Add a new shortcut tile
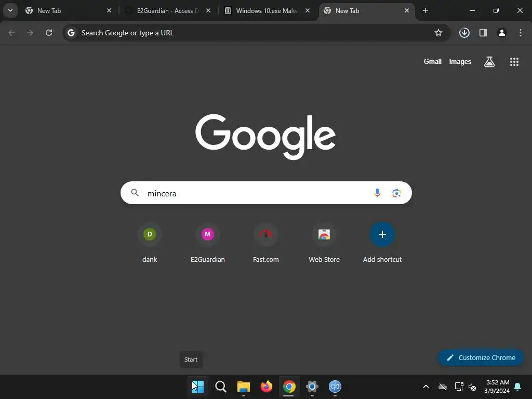 (x=382, y=243)
